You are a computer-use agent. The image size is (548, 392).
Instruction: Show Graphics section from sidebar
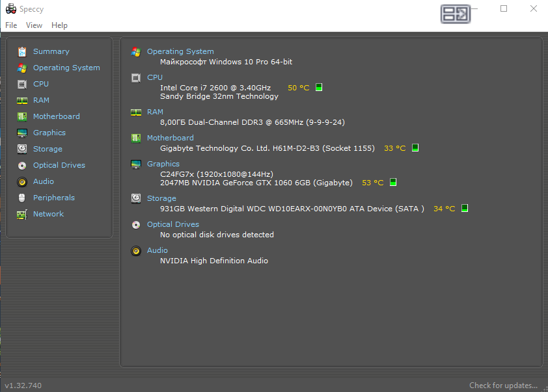click(49, 133)
